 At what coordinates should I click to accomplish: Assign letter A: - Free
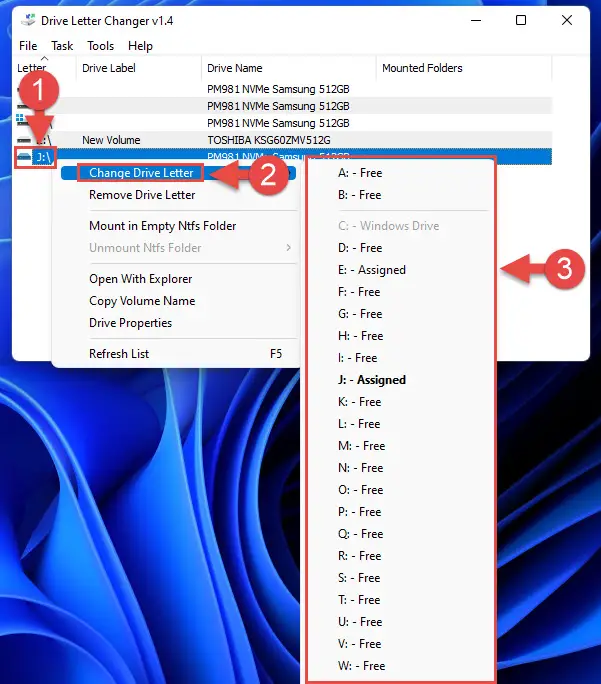coord(360,173)
